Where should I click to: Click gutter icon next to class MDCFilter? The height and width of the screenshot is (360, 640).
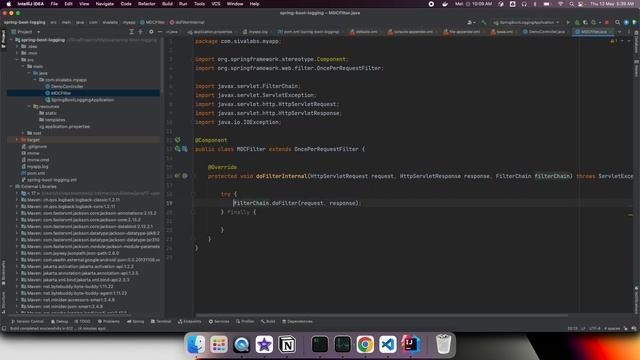coord(178,149)
